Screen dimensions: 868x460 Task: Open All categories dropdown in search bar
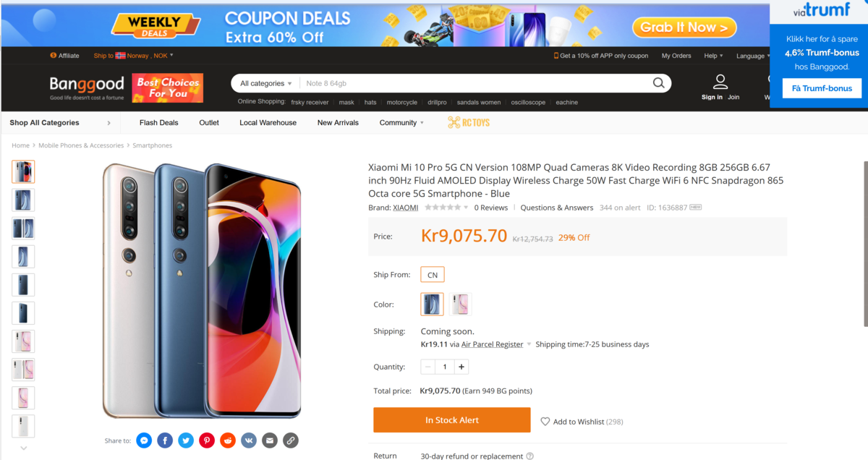point(266,83)
